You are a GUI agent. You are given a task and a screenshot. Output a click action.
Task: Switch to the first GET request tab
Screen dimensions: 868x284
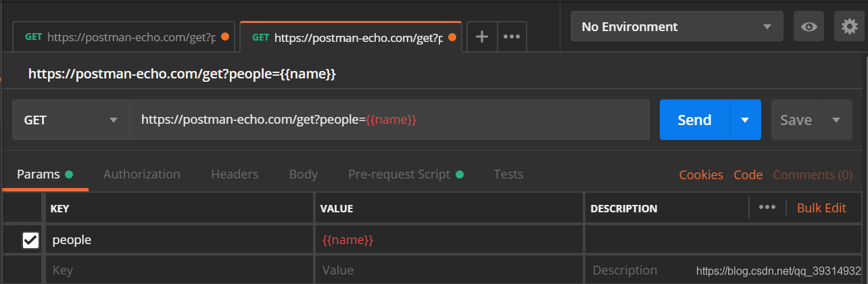point(124,37)
